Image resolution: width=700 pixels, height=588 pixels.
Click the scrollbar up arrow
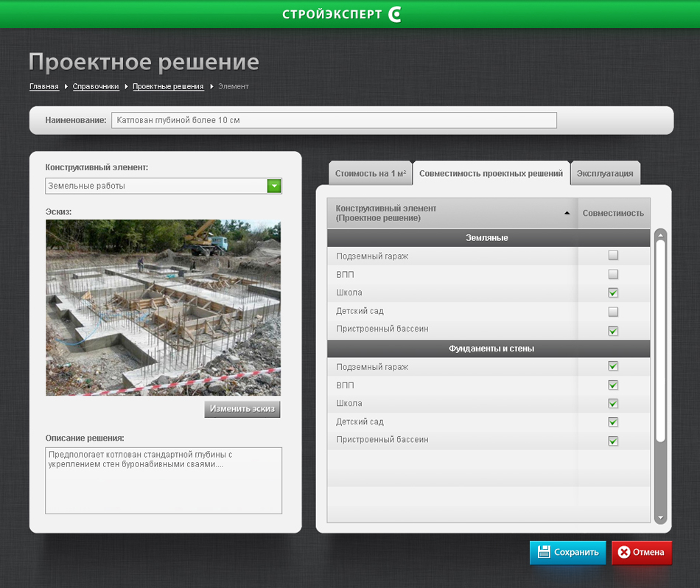661,235
